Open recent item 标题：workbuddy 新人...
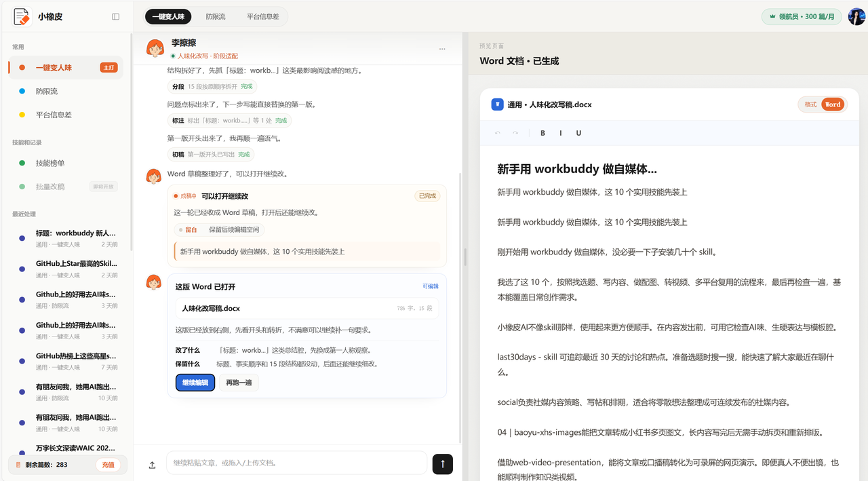 point(66,238)
